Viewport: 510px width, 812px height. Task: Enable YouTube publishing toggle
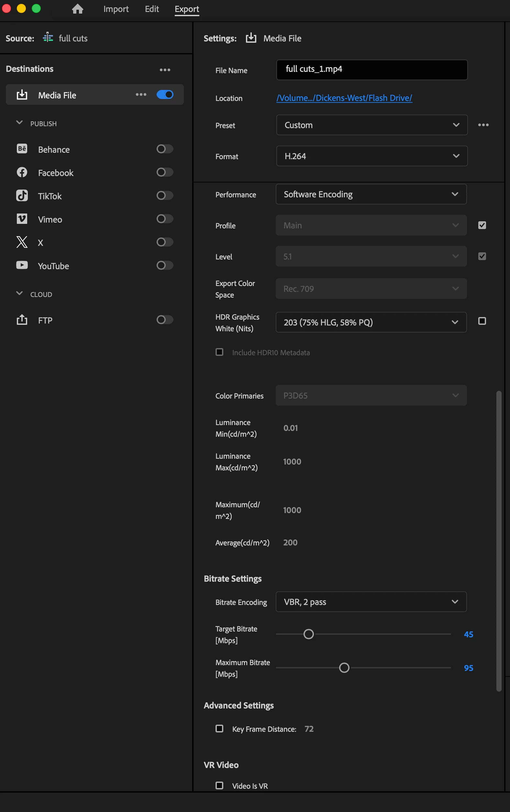165,265
